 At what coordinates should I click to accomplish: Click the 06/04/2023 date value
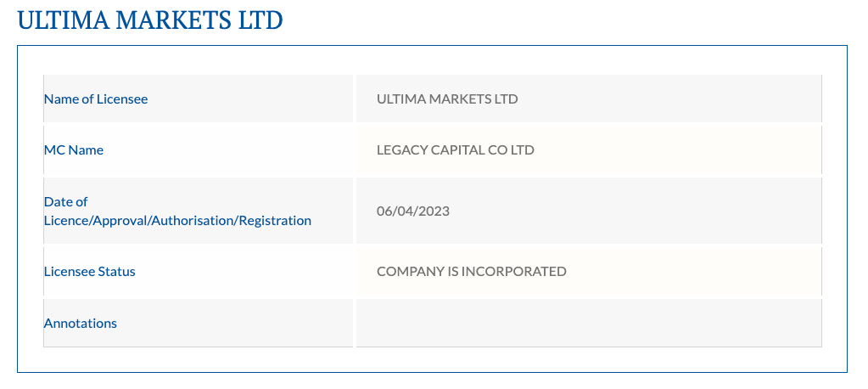(x=413, y=211)
